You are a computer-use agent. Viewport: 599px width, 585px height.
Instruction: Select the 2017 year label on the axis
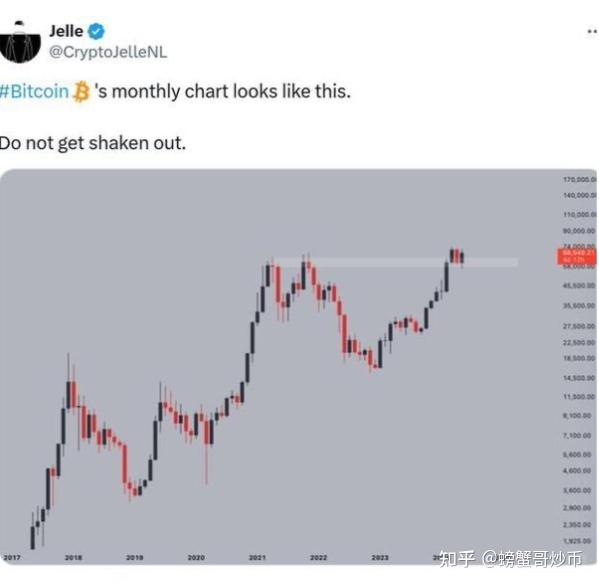[12, 558]
